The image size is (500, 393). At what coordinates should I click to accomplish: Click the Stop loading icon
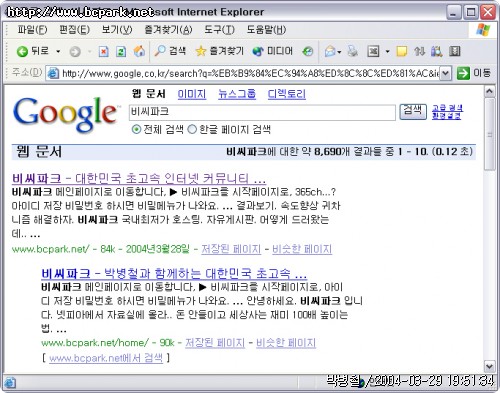(x=104, y=51)
